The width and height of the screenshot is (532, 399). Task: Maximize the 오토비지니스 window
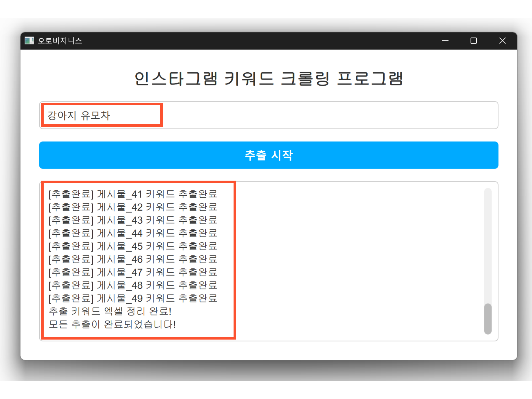pos(473,41)
